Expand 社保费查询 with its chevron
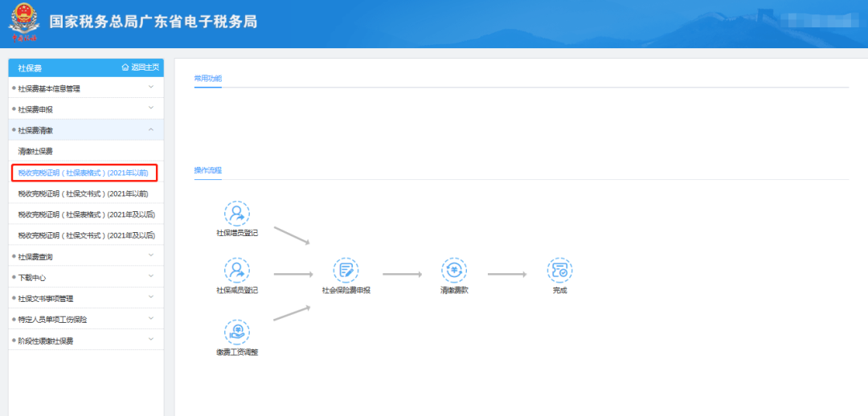 point(151,255)
